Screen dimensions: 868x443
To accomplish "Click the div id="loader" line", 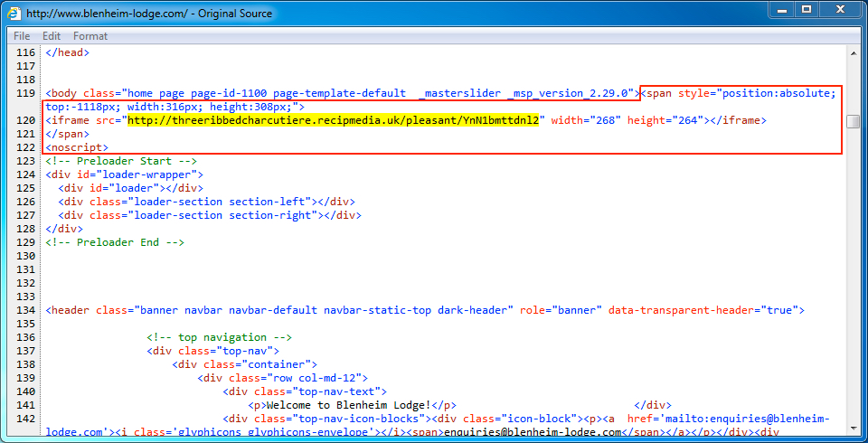I will point(130,188).
